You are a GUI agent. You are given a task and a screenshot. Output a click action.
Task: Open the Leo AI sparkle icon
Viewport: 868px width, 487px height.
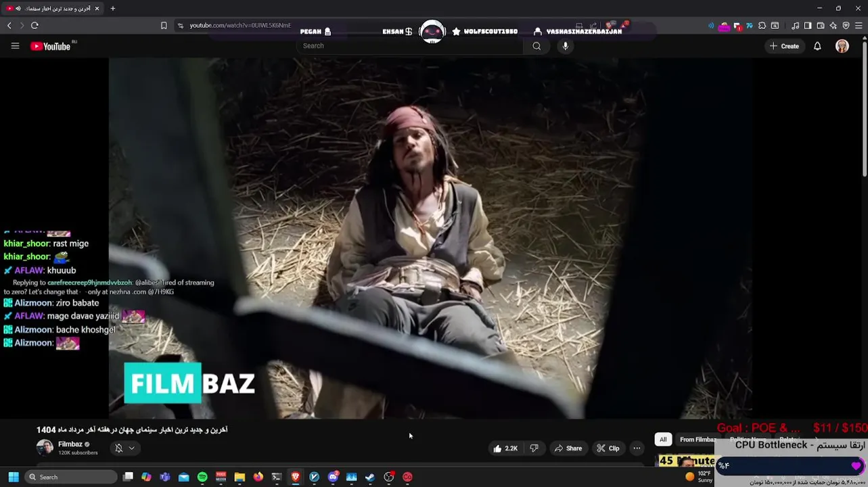833,26
